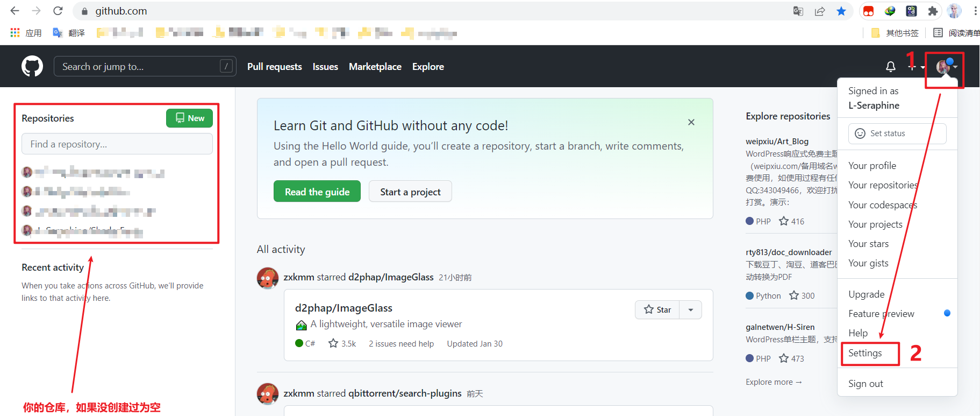Click the 300 stars count for doc_downloader

(x=802, y=295)
